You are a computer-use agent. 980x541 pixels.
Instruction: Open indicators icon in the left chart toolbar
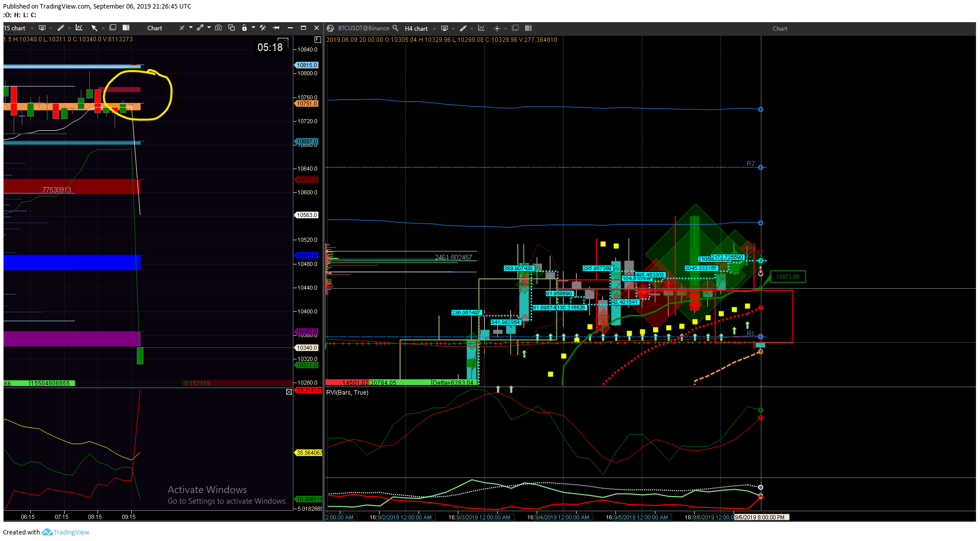point(79,28)
